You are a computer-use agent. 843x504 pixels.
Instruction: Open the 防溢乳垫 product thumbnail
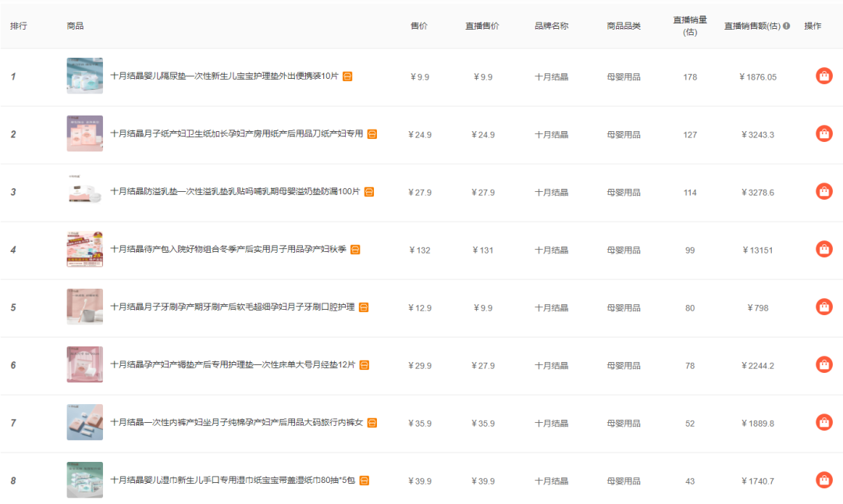(x=85, y=191)
